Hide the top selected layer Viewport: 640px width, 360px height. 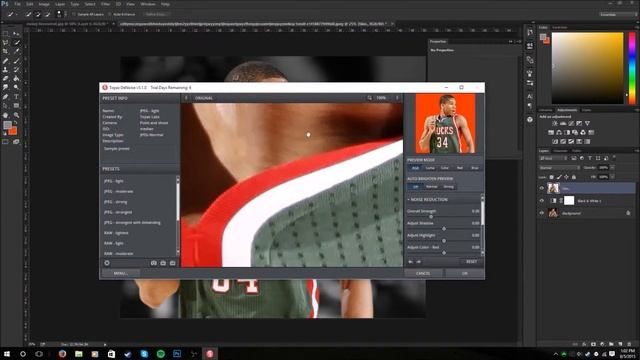(x=542, y=188)
